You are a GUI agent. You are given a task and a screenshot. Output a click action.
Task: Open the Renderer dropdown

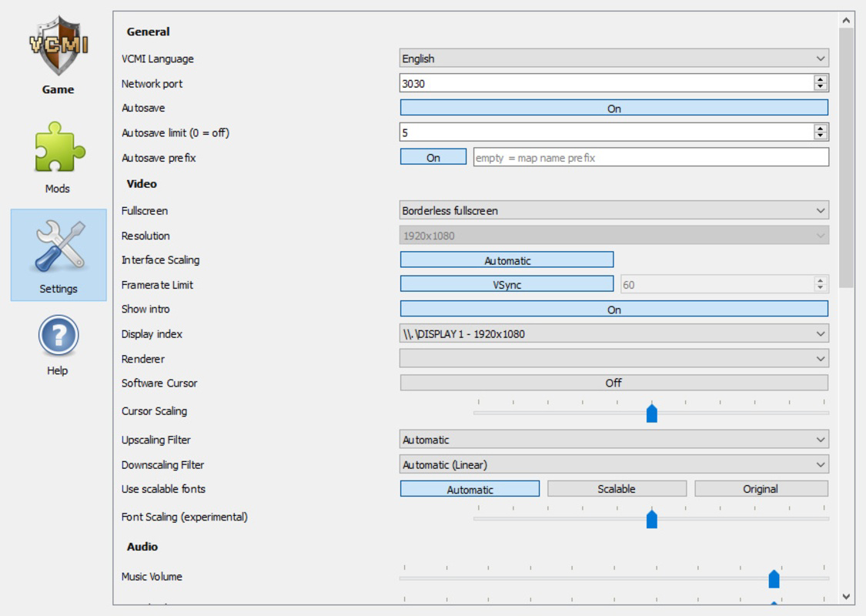pos(614,359)
